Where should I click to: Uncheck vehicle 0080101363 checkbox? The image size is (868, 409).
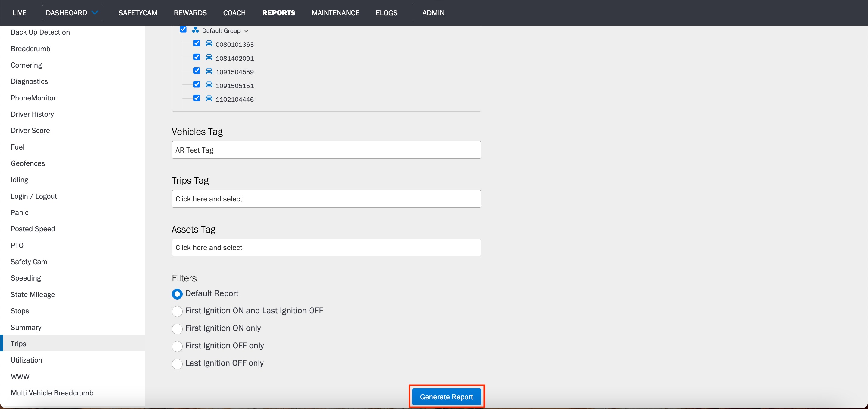tap(197, 43)
